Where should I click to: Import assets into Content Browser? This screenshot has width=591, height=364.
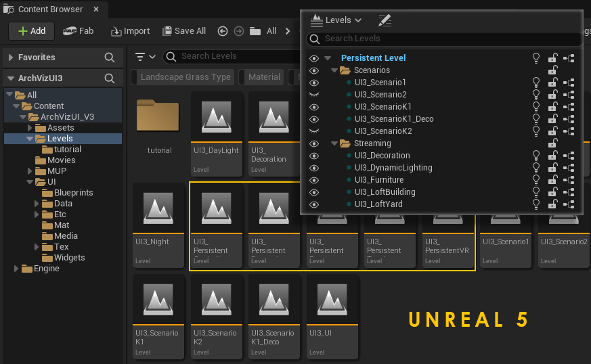click(130, 31)
